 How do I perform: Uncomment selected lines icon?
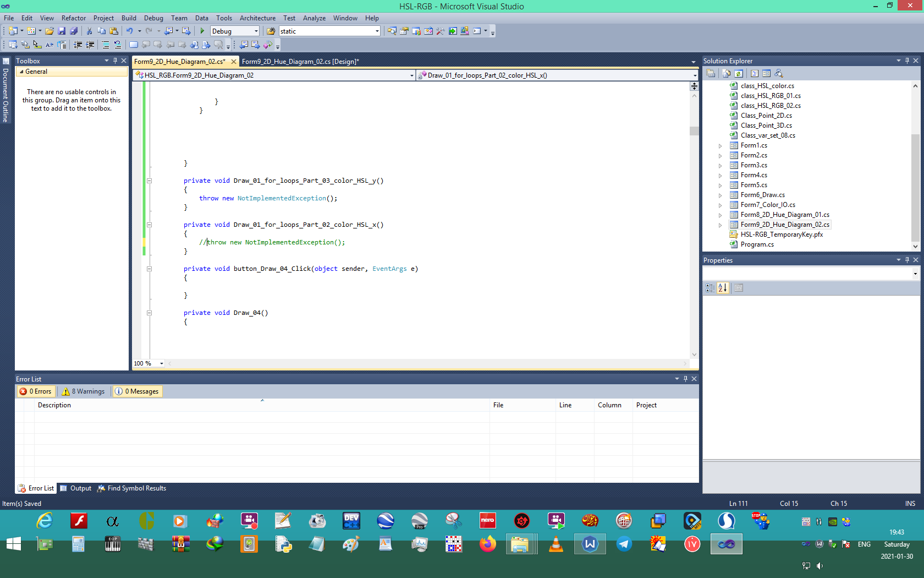tap(118, 45)
